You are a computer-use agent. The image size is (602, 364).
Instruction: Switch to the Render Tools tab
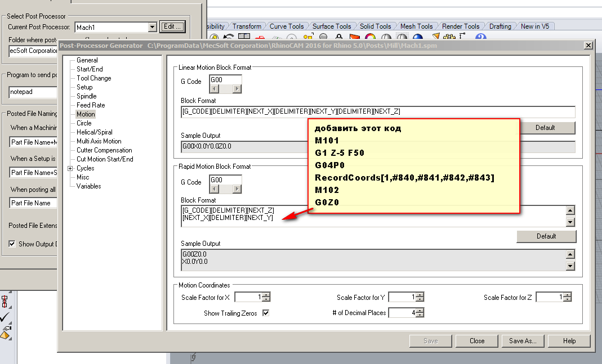461,26
